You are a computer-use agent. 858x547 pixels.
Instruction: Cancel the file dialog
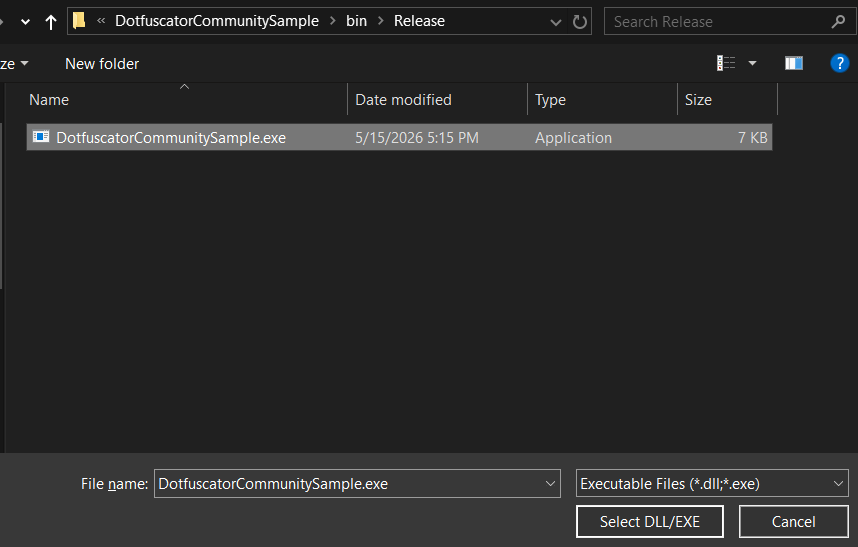pos(793,521)
